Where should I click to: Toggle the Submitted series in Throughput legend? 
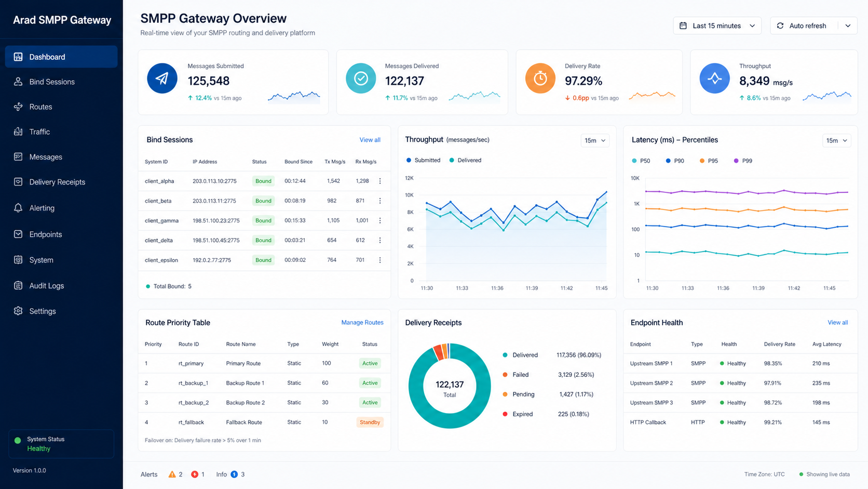pos(423,160)
